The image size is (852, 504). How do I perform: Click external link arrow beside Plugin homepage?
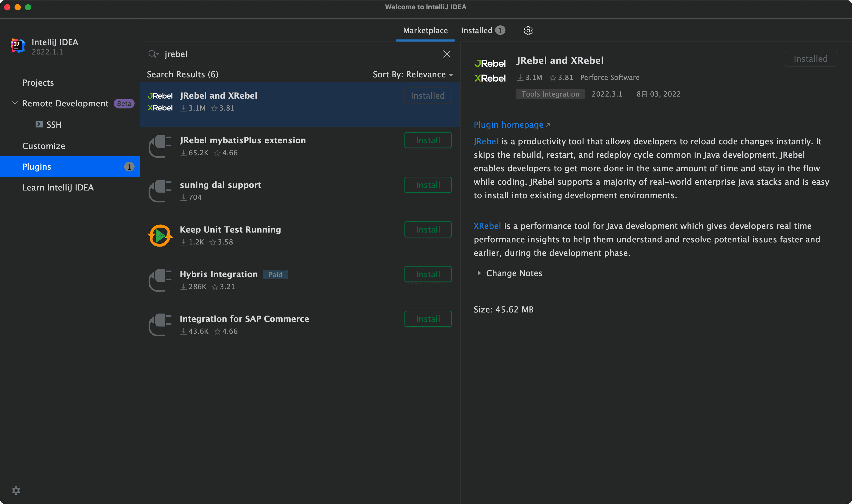(548, 125)
